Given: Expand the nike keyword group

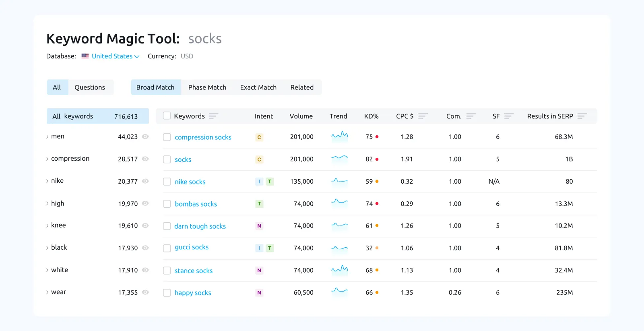Looking at the screenshot, I should pos(47,181).
